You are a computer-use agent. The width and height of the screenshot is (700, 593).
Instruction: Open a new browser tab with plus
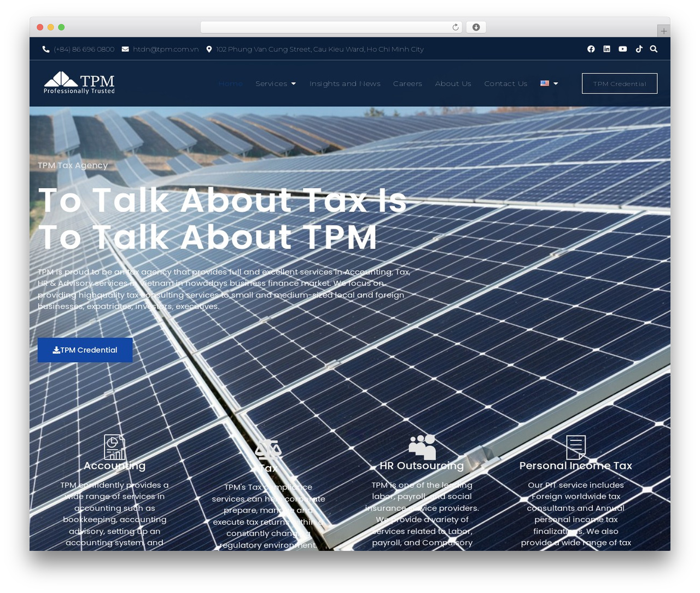pyautogui.click(x=663, y=31)
